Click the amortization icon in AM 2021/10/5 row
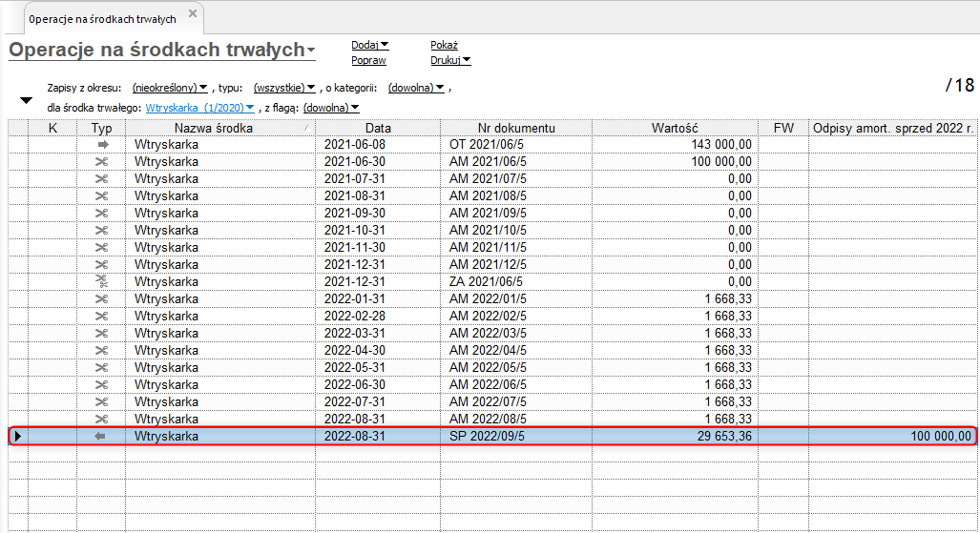Viewport: 980px width, 533px height. (102, 231)
